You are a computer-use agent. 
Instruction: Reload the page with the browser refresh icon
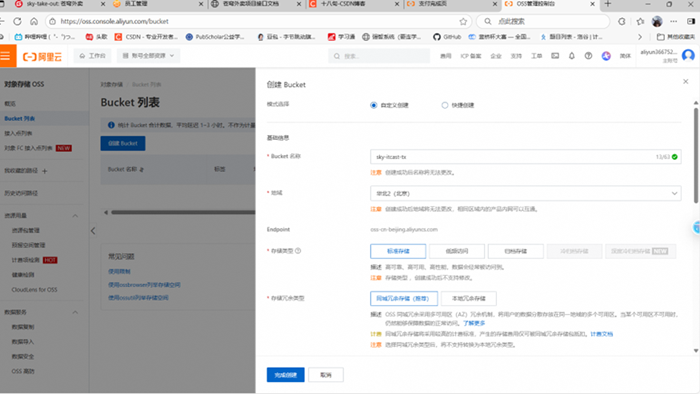coord(17,21)
